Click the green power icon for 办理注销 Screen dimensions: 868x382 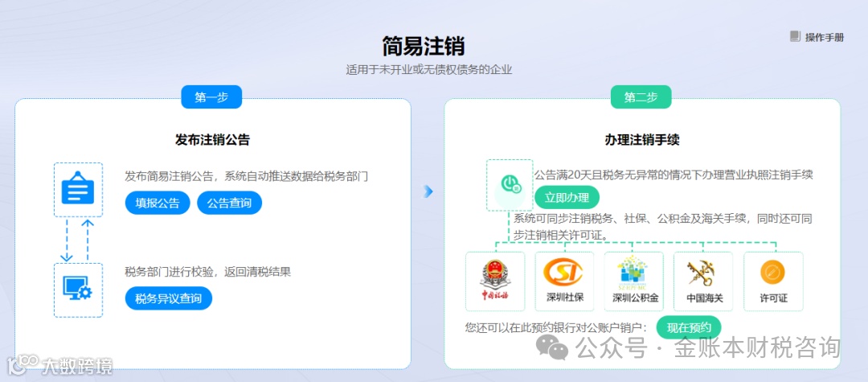pos(510,184)
